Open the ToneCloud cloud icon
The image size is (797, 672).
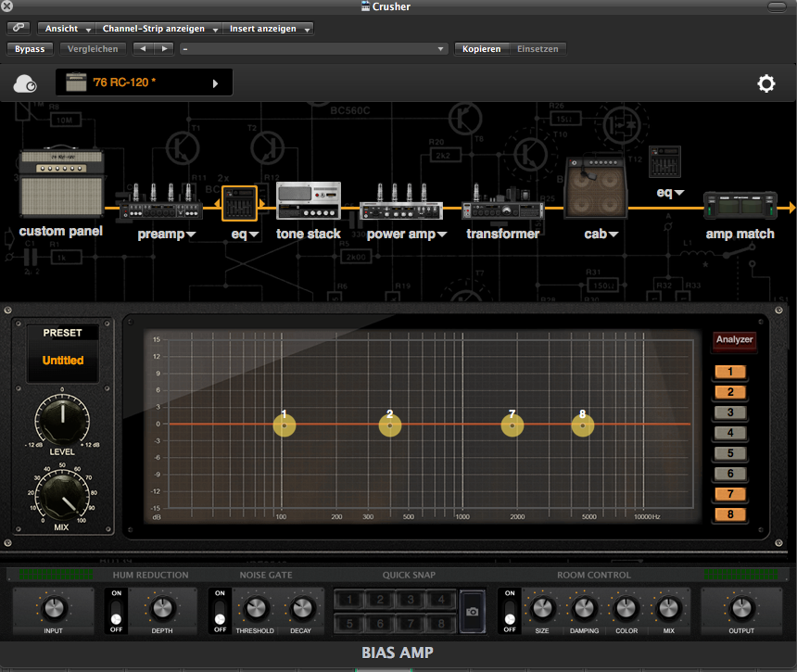pos(25,83)
